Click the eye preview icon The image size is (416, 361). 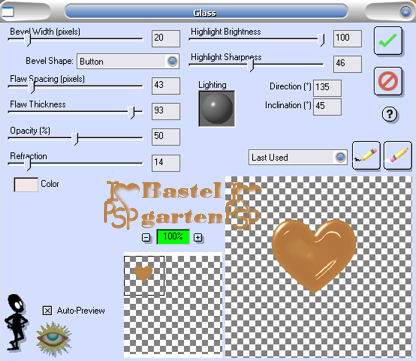click(53, 339)
